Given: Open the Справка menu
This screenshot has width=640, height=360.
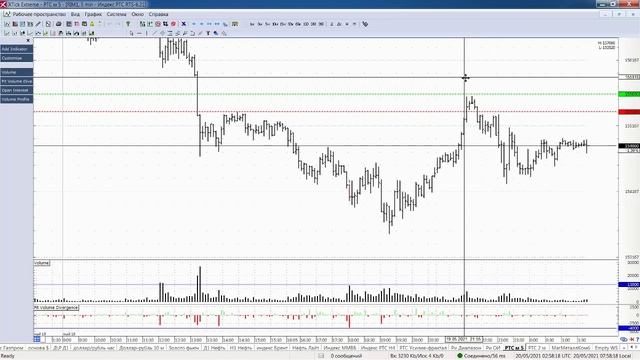Looking at the screenshot, I should click(x=158, y=14).
